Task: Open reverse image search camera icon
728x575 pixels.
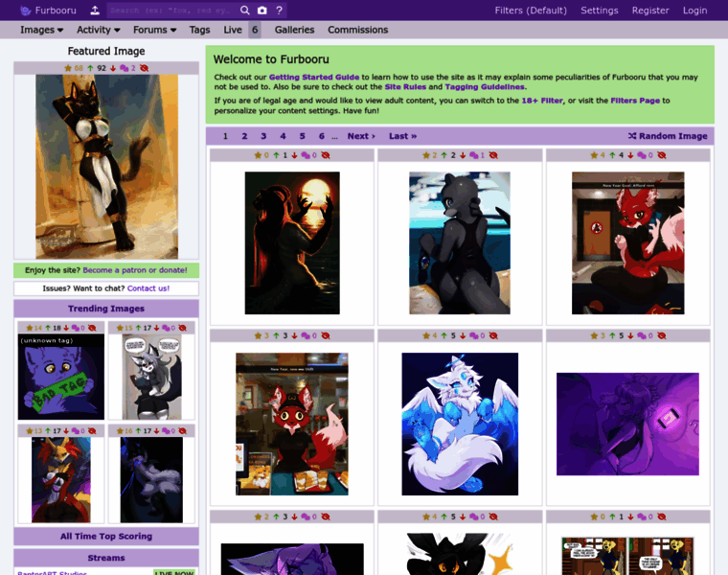Action: tap(262, 11)
